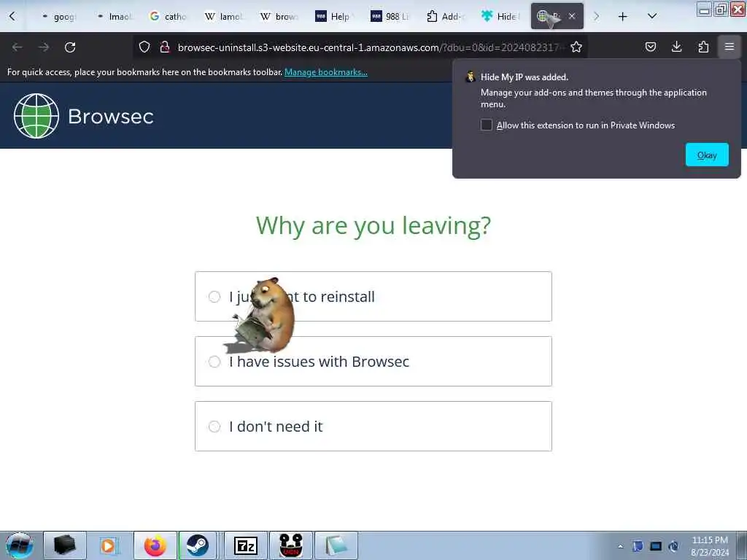This screenshot has width=747, height=560.
Task: Open 7-Zip from the taskbar
Action: point(246,545)
